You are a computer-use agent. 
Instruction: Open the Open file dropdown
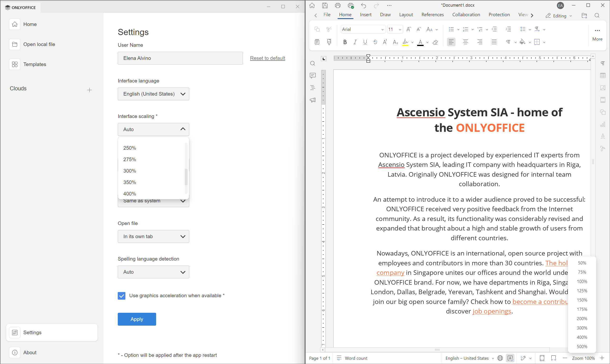[153, 236]
